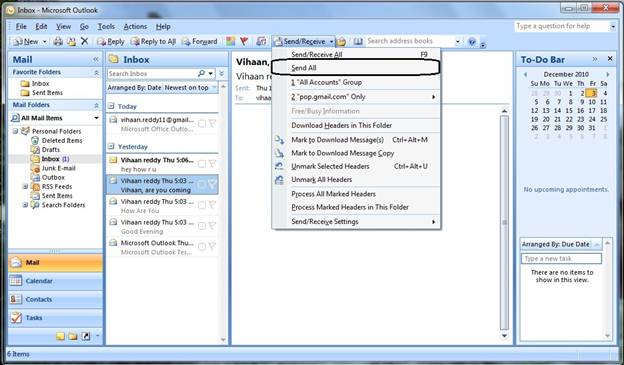Click the Tasks checkmark icon in navigation pane
This screenshot has height=365, width=624.
pyautogui.click(x=16, y=317)
